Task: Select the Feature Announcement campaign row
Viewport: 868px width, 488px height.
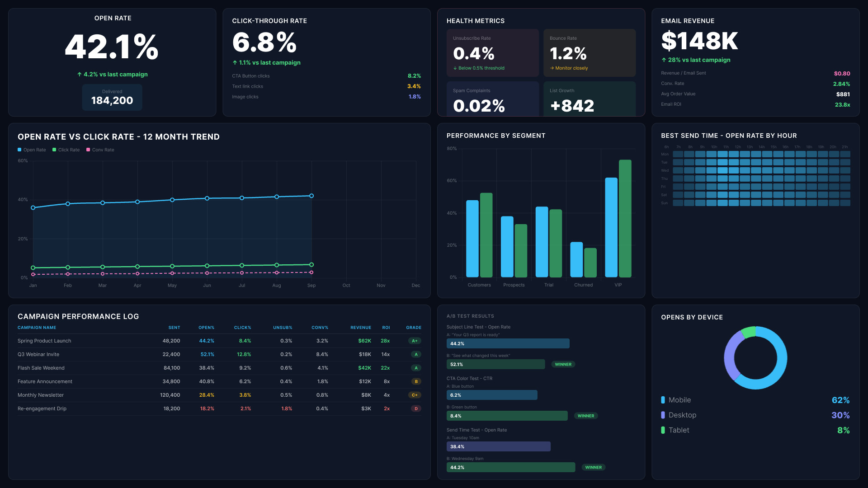Action: (219, 381)
